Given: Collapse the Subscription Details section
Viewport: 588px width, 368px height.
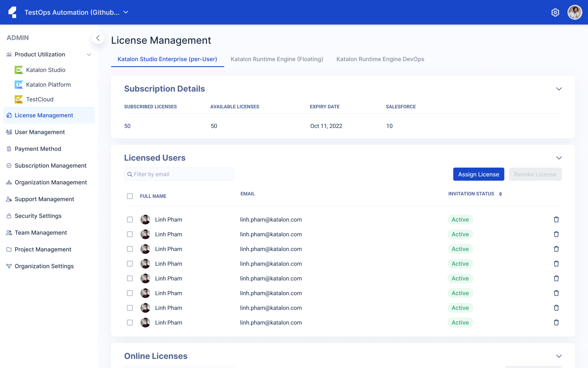Looking at the screenshot, I should (x=559, y=89).
